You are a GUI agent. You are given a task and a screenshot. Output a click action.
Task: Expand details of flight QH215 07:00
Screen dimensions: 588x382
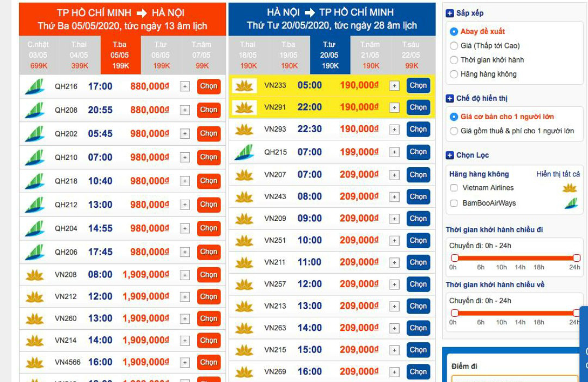pyautogui.click(x=394, y=152)
